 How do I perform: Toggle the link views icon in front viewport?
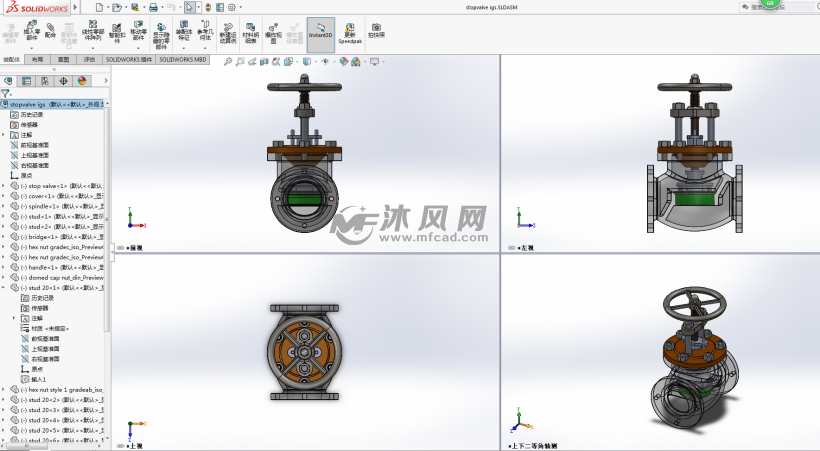(x=120, y=248)
